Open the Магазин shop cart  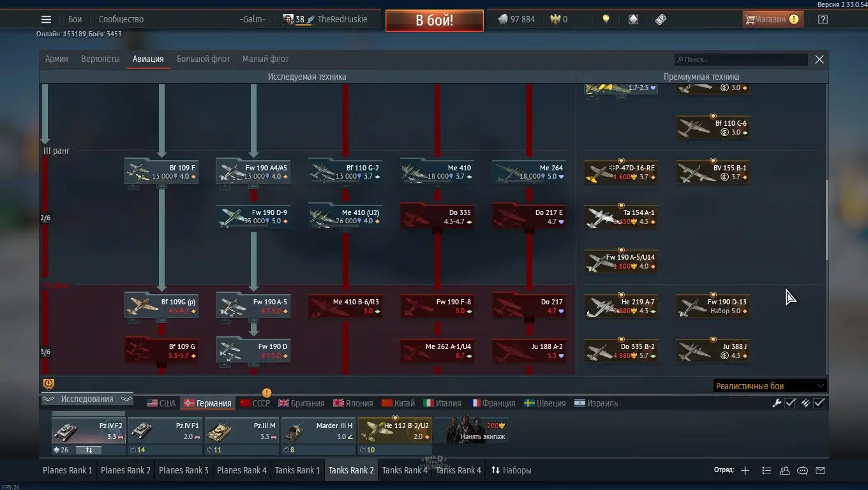coord(772,19)
